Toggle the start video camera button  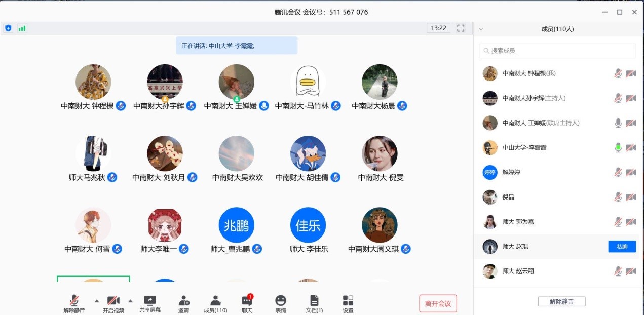113,304
